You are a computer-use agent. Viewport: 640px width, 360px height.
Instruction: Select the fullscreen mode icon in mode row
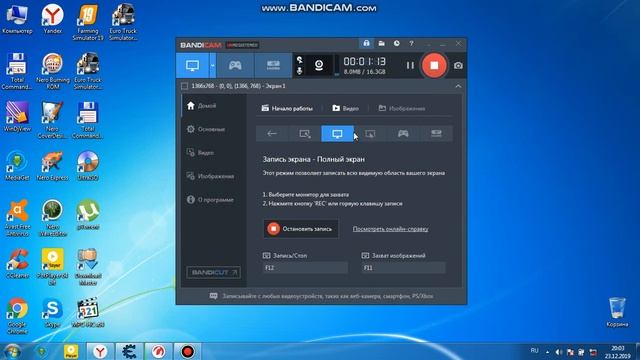pyautogui.click(x=337, y=133)
